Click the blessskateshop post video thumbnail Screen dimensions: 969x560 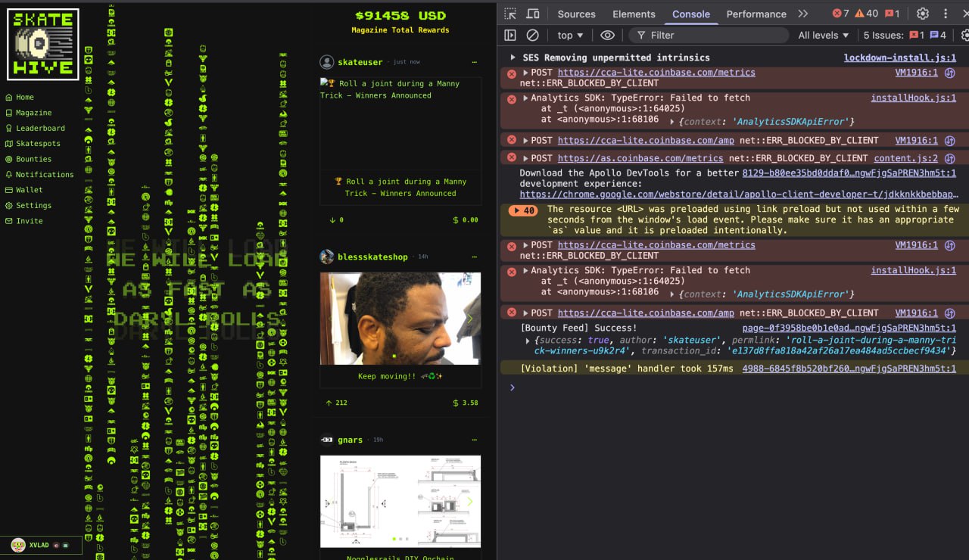(x=400, y=319)
